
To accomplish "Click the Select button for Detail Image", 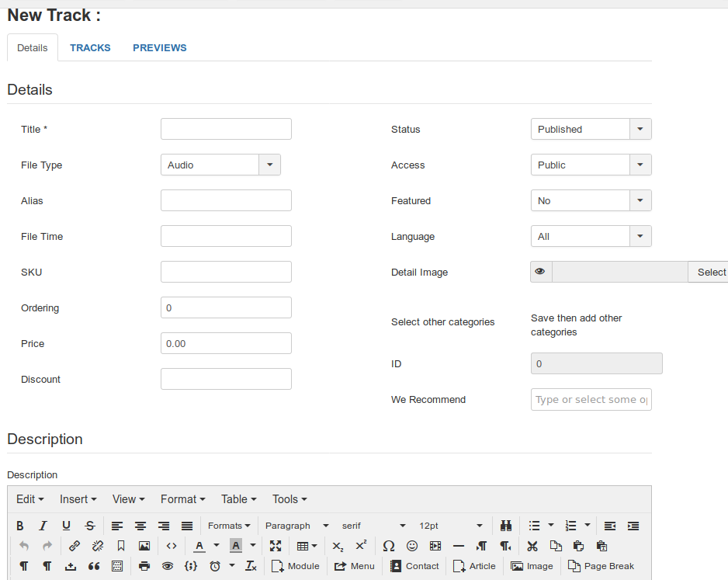I will point(710,272).
